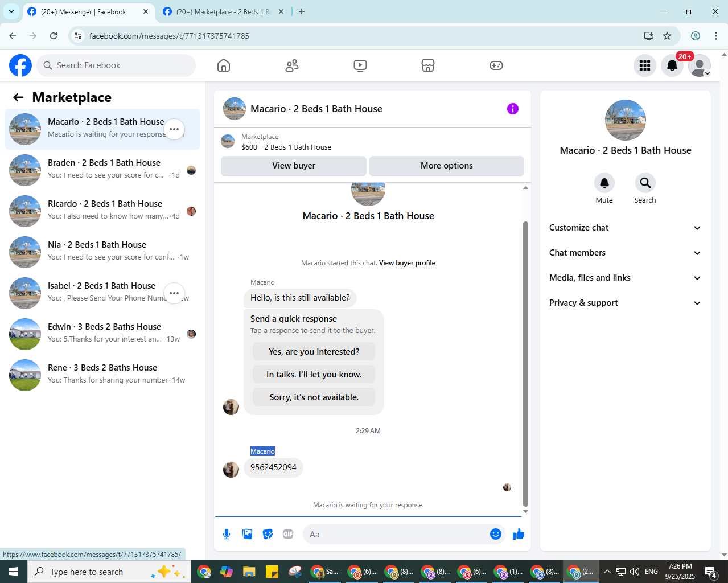Click the Search Facebook field
Screen dimensions: 728x583
point(116,65)
